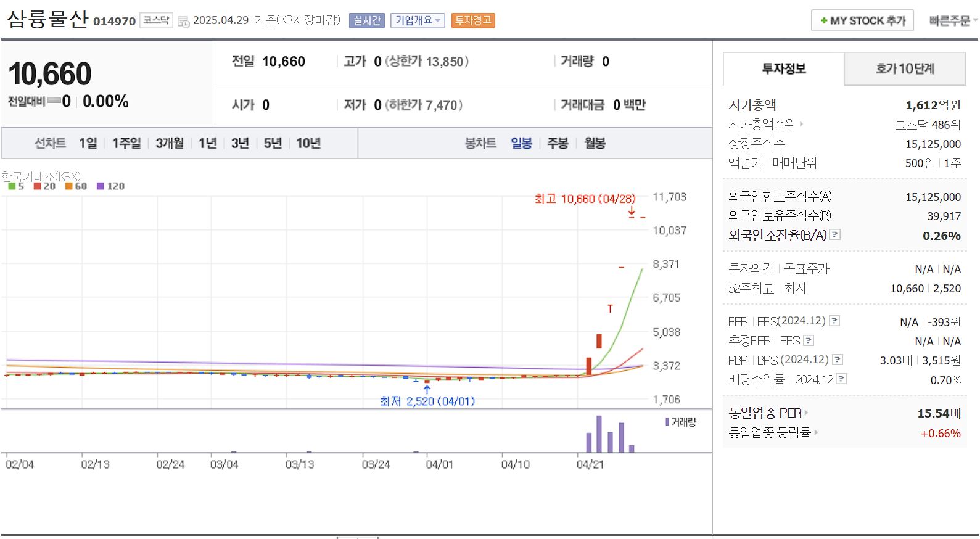Click the purple 120-day moving average legend
The height and width of the screenshot is (539, 980).
110,186
